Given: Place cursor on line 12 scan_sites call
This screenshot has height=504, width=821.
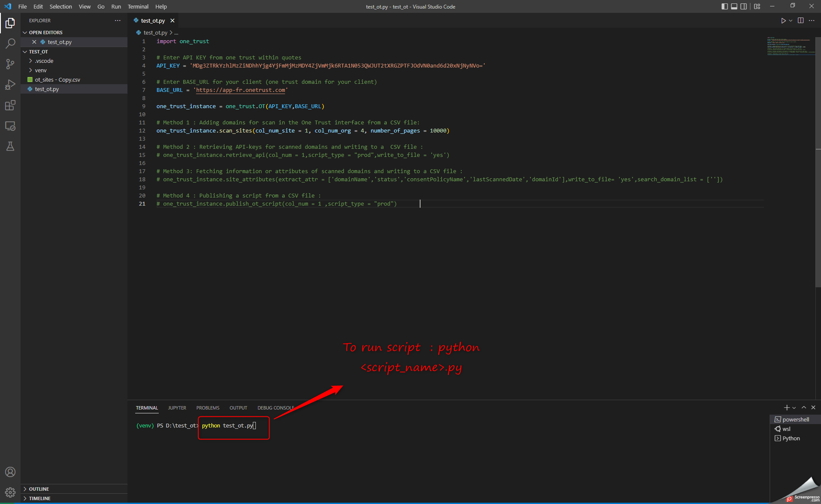Looking at the screenshot, I should coord(303,130).
